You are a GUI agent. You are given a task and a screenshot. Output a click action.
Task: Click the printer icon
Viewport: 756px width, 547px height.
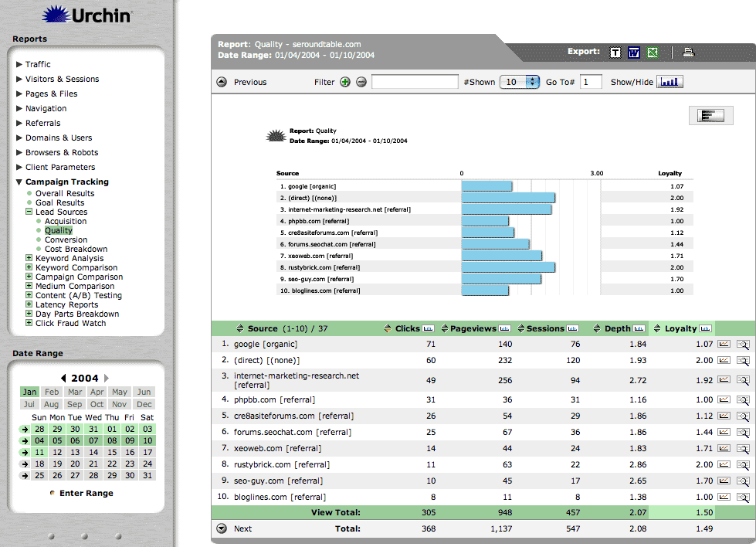click(x=689, y=52)
